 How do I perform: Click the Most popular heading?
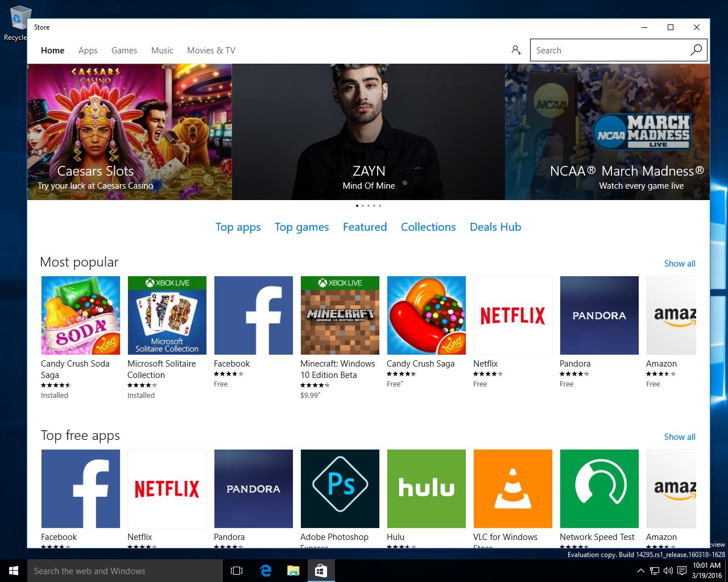79,262
